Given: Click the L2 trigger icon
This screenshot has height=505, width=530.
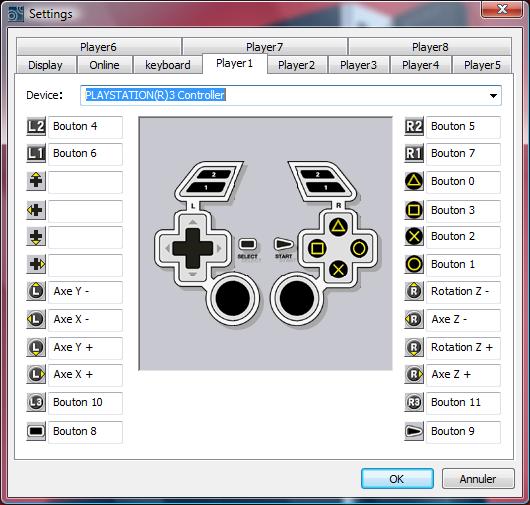Looking at the screenshot, I should (36, 127).
